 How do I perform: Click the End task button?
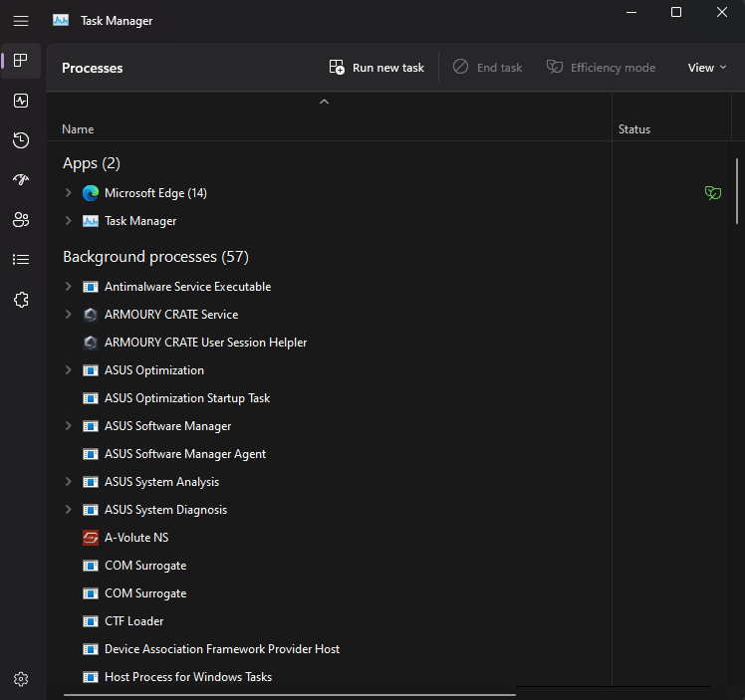click(487, 68)
